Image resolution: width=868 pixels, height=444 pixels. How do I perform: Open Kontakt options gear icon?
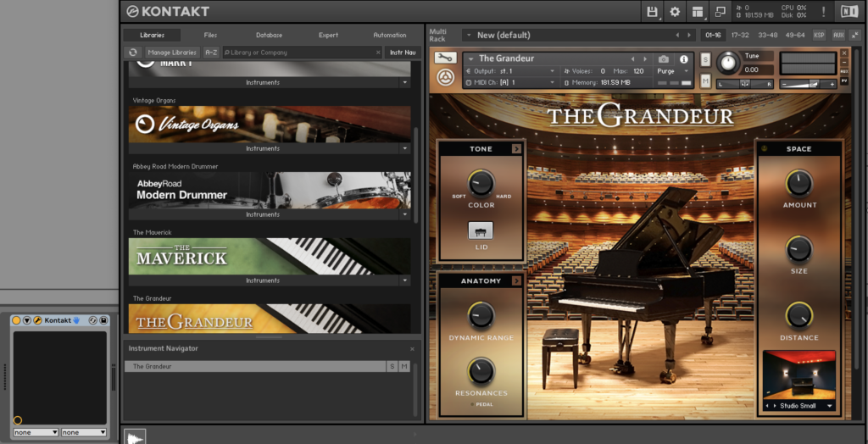(x=675, y=12)
